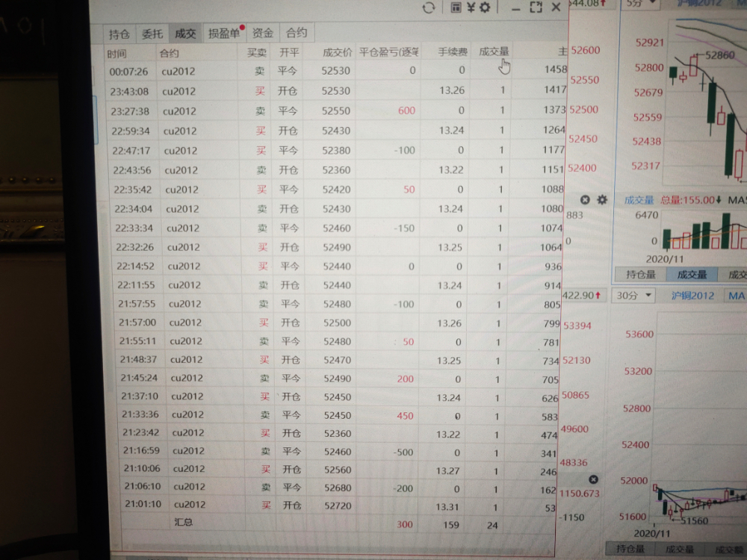This screenshot has width=747, height=560.
Task: Click the total fee 159 in the 汇总 row
Action: tap(450, 525)
